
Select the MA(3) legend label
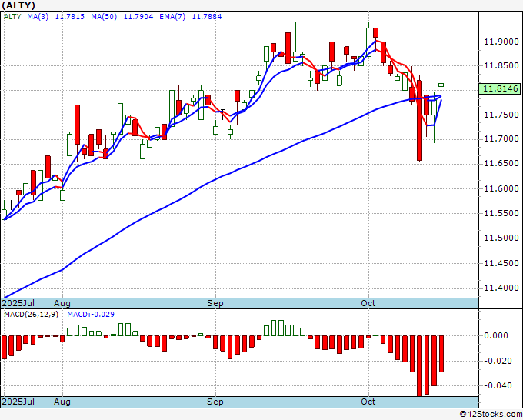(x=38, y=17)
